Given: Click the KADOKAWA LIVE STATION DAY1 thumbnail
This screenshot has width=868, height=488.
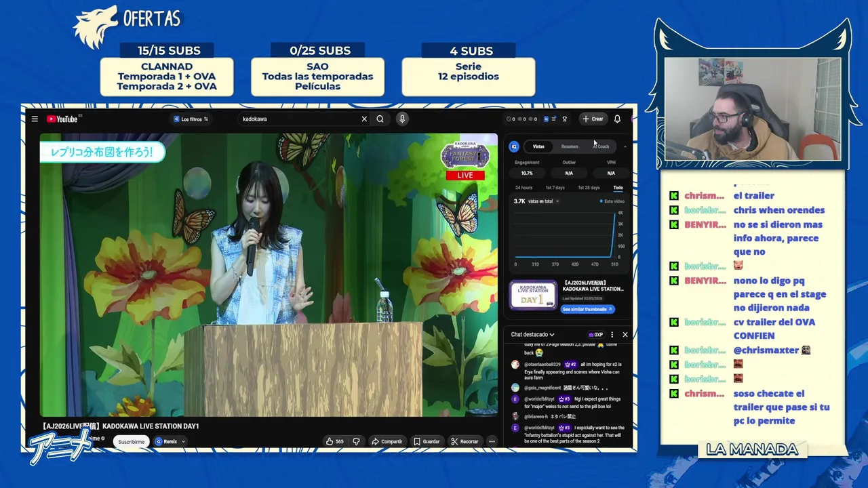Looking at the screenshot, I should point(533,295).
